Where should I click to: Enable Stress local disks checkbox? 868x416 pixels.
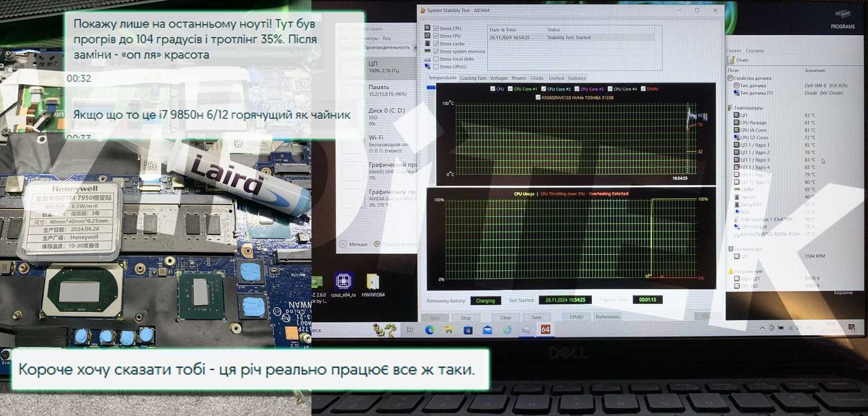436,59
